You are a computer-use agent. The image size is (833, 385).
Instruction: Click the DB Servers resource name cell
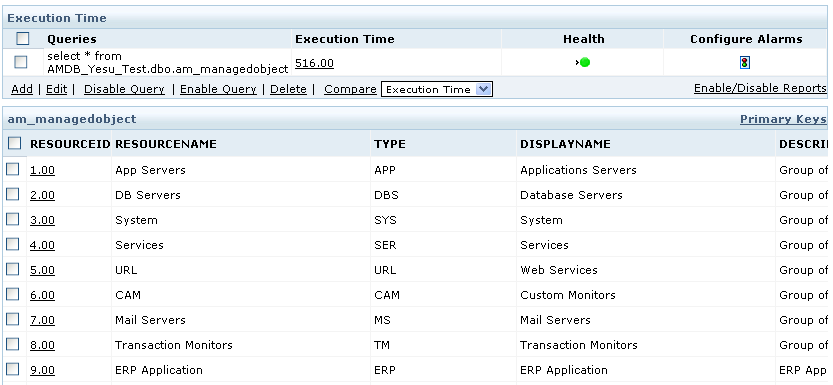click(148, 195)
